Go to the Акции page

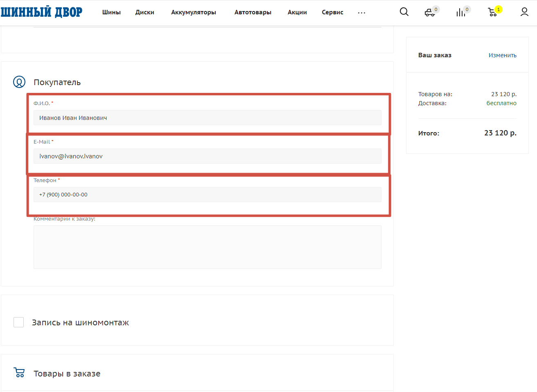(x=297, y=12)
